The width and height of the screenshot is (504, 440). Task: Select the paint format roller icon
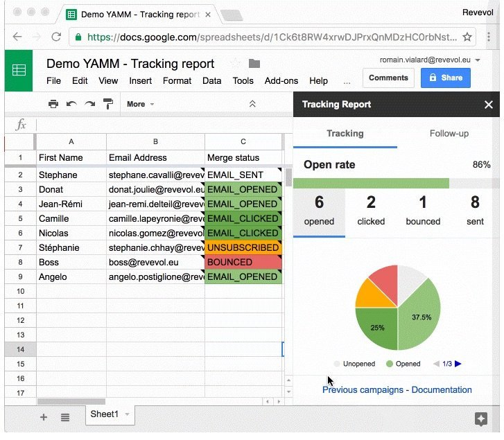pos(108,104)
